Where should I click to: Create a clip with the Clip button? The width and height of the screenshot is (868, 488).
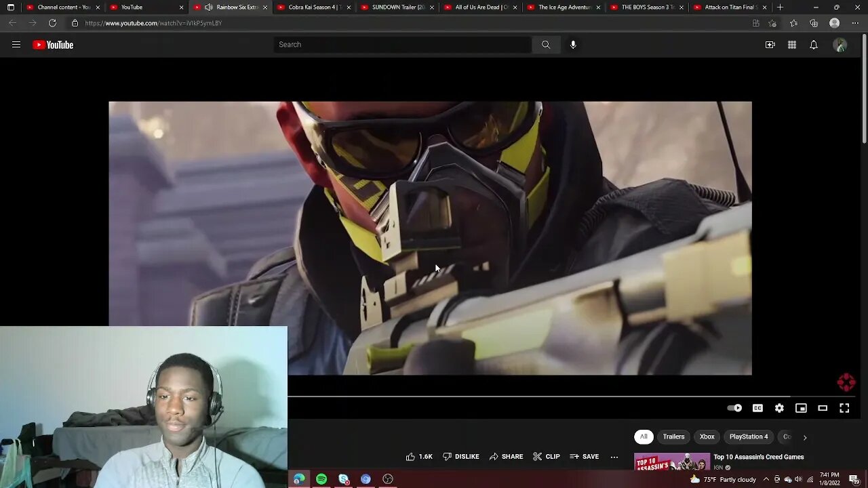(x=547, y=457)
